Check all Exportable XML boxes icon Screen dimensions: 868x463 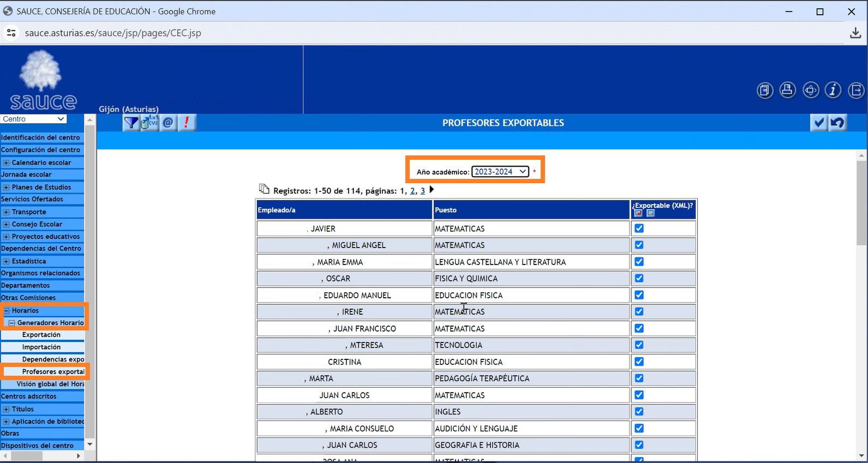[638, 213]
